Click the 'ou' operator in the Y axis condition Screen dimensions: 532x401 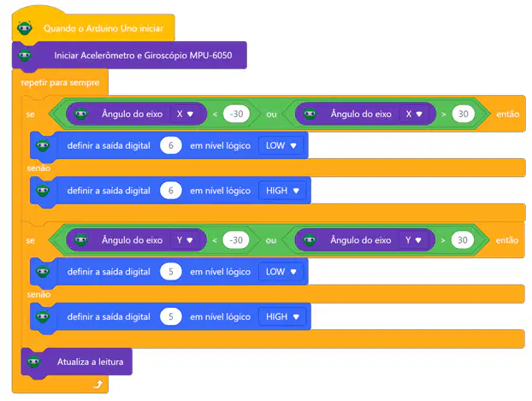click(x=271, y=240)
